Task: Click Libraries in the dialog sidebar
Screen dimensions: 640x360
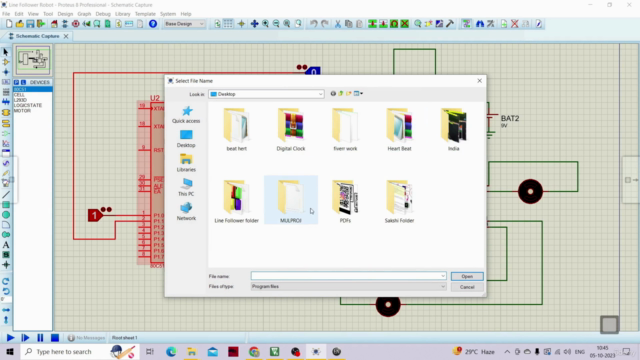Action: coord(186,163)
